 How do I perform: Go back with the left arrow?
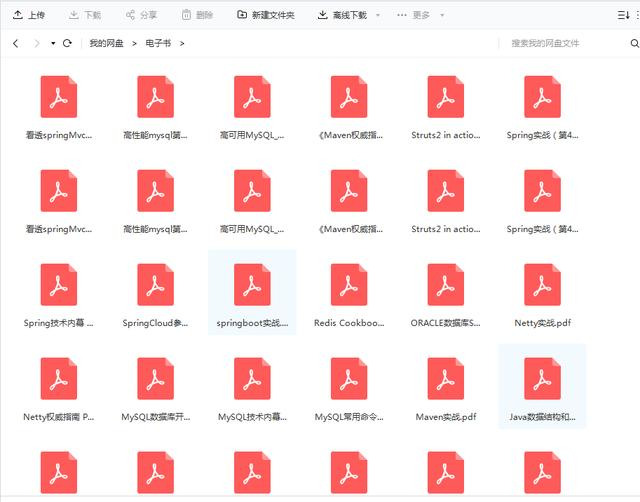point(16,43)
